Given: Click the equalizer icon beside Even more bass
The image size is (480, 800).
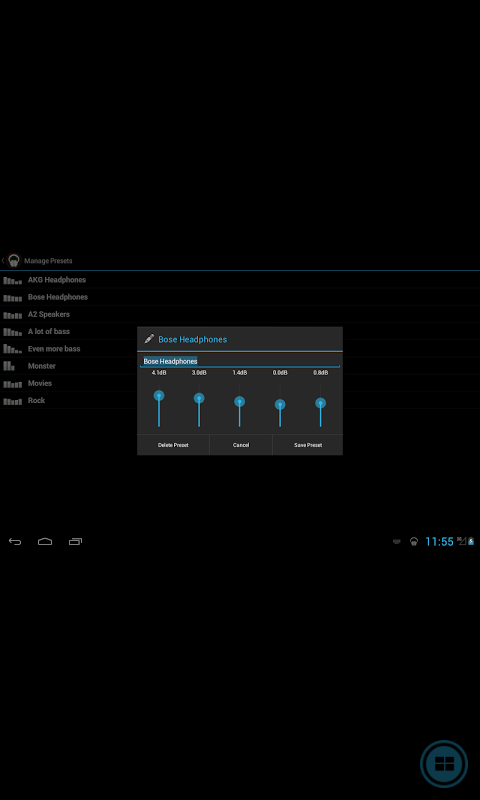Looking at the screenshot, I should click(13, 349).
